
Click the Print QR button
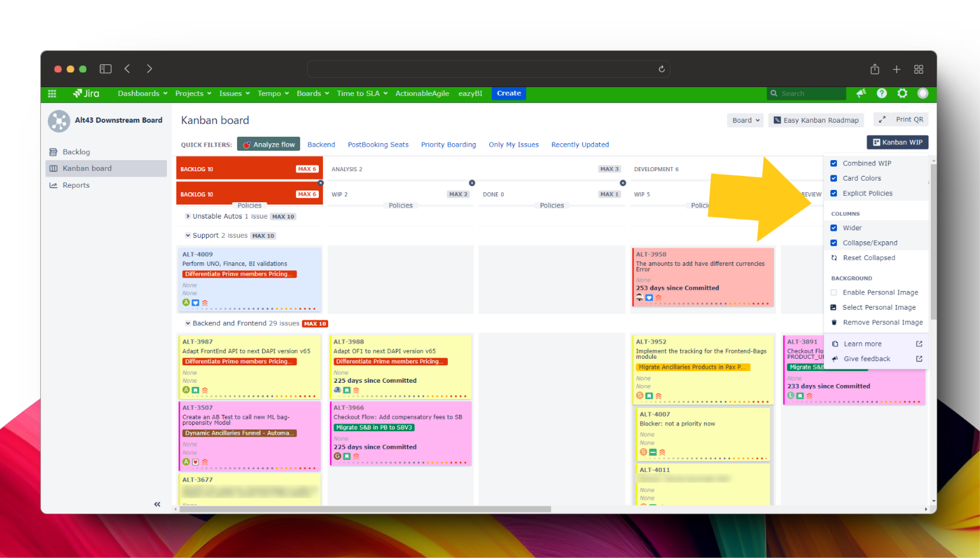[x=909, y=119]
